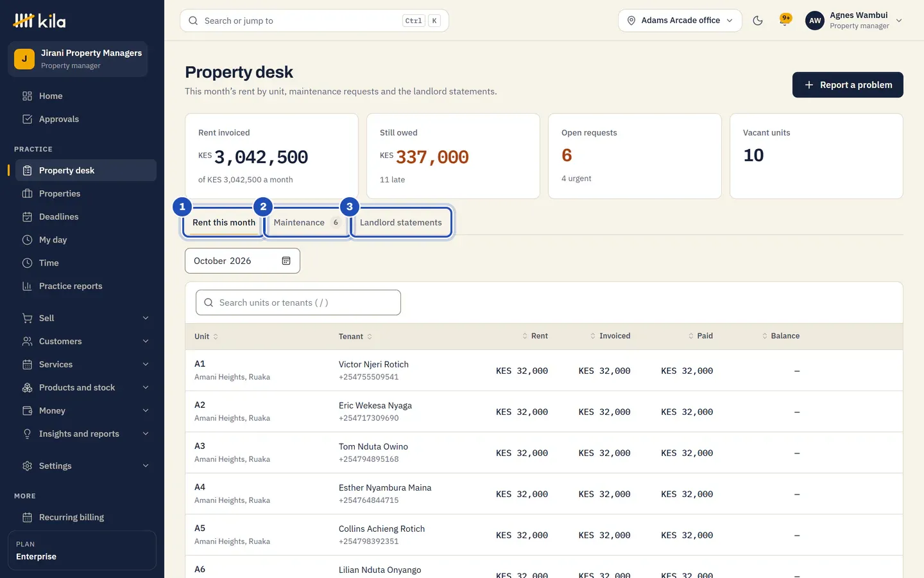Click the Jirani Property Managers J badge

24,59
